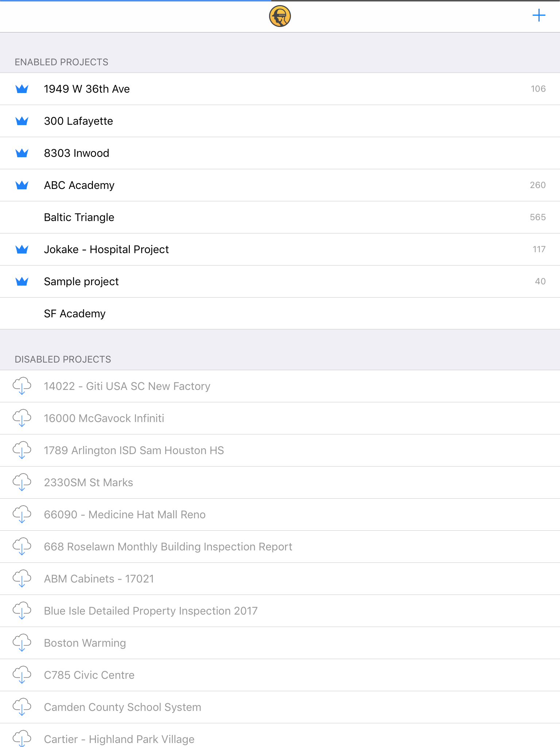Tap the hard-hat worker logo

click(280, 16)
